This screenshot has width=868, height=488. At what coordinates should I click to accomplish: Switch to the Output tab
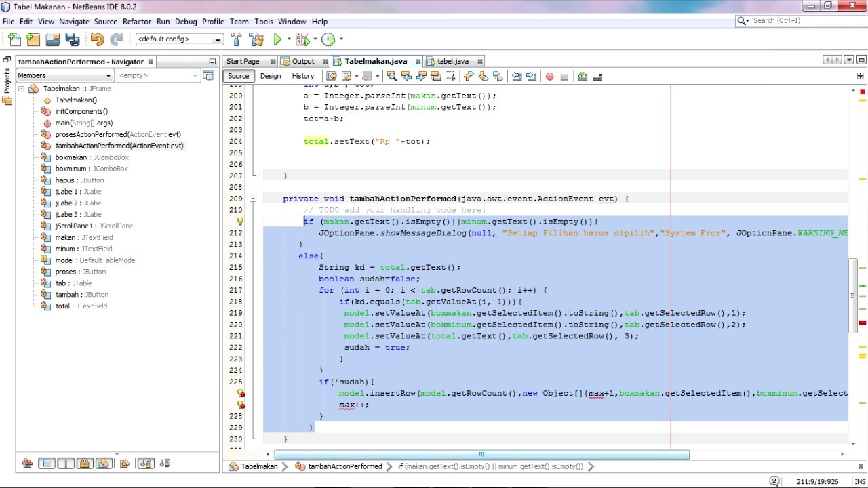303,61
